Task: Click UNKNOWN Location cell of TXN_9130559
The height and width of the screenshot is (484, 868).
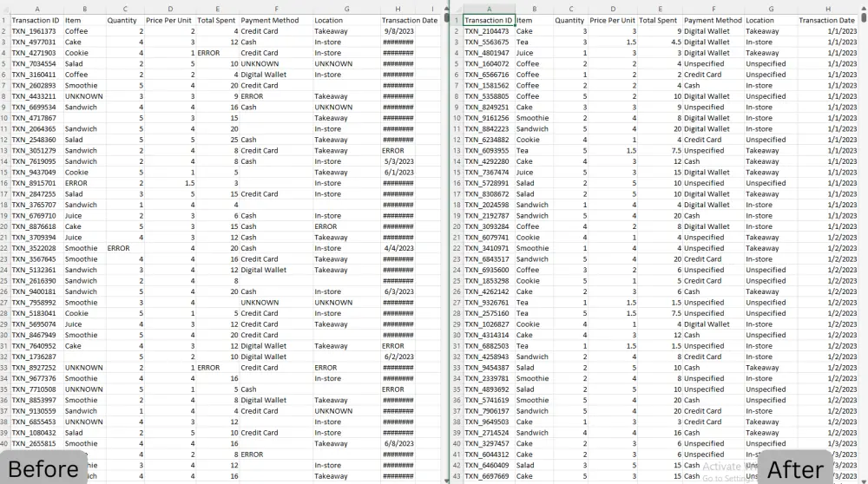Action: (x=346, y=411)
